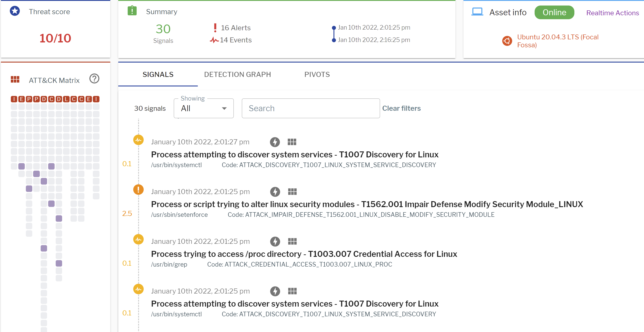The width and height of the screenshot is (644, 332).
Task: Click the matrix grid icon on the setenforce signal
Action: coord(292,192)
